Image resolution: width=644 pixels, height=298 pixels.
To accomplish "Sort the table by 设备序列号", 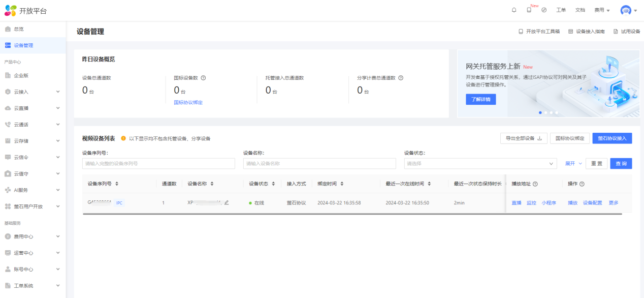I will [117, 184].
